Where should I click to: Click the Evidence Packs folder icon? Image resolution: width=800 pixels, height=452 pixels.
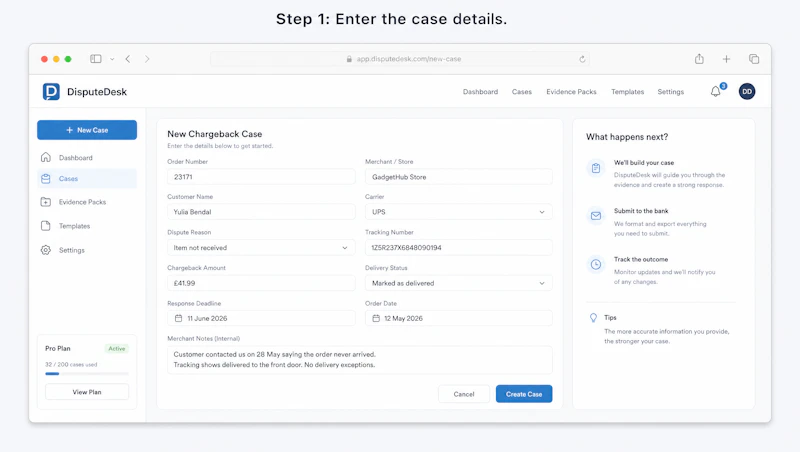pos(46,202)
